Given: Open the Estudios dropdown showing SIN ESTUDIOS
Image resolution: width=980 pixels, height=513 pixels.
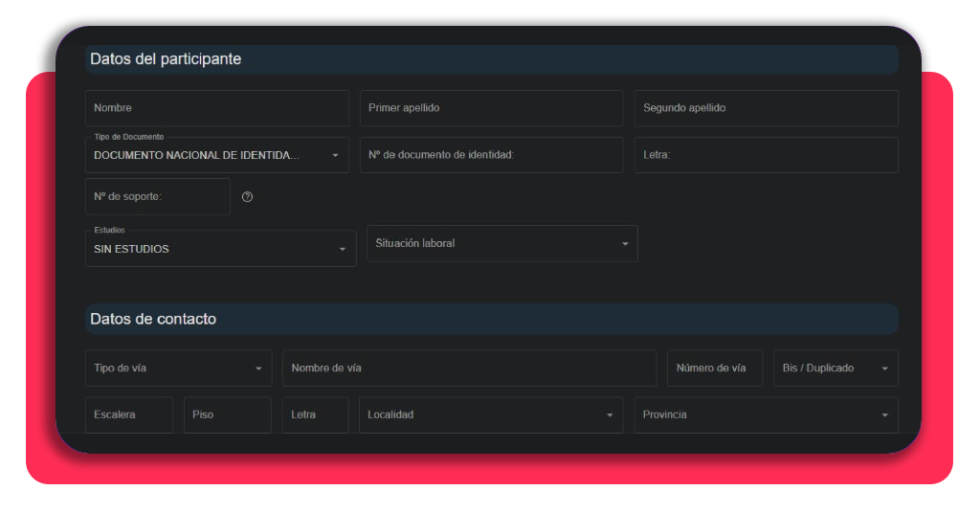Looking at the screenshot, I should tap(221, 249).
